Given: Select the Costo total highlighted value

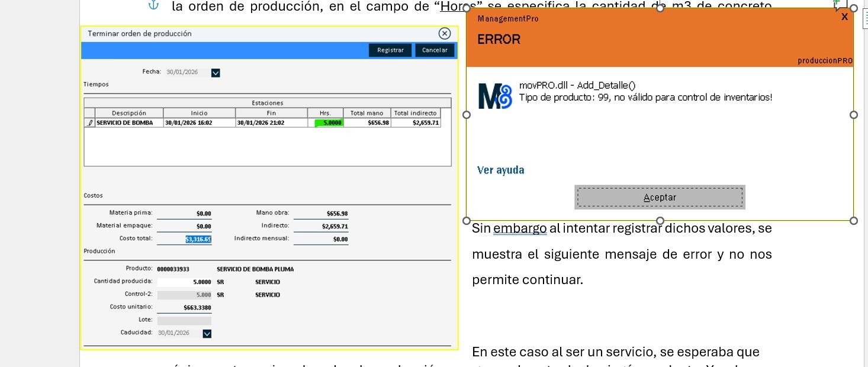Looking at the screenshot, I should point(198,239).
